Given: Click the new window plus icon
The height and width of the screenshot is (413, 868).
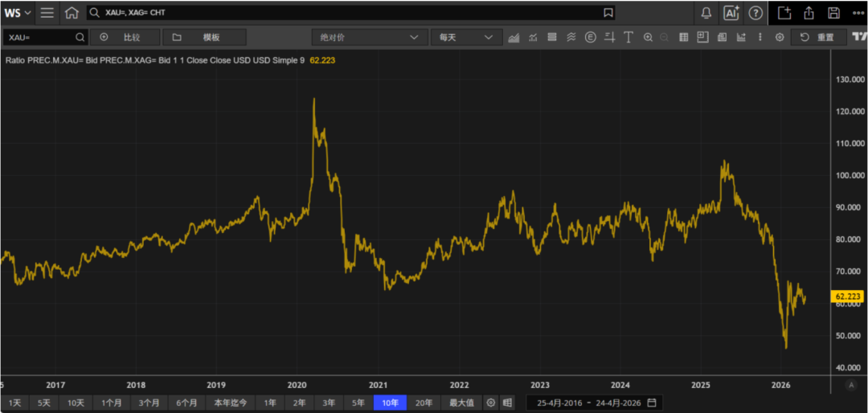Looking at the screenshot, I should (x=784, y=13).
